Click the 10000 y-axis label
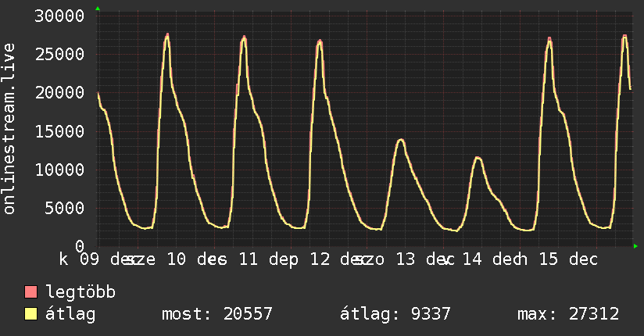The image size is (644, 336). (x=59, y=170)
